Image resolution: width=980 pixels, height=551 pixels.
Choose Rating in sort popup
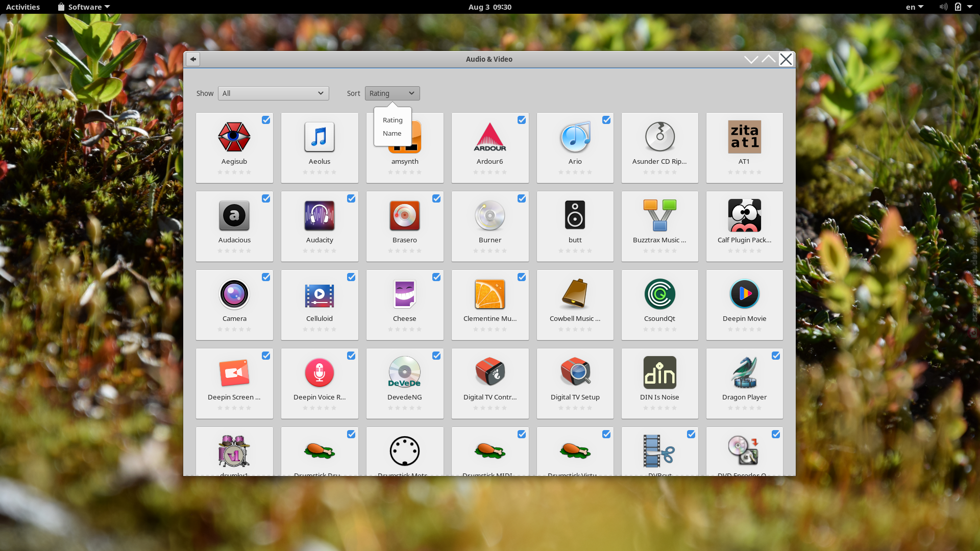393,120
